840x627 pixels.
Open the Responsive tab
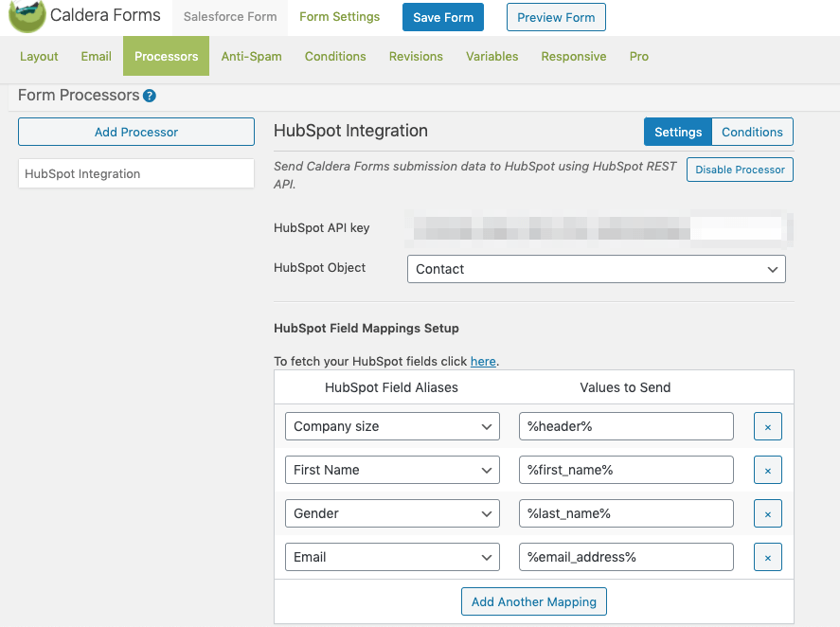(574, 56)
